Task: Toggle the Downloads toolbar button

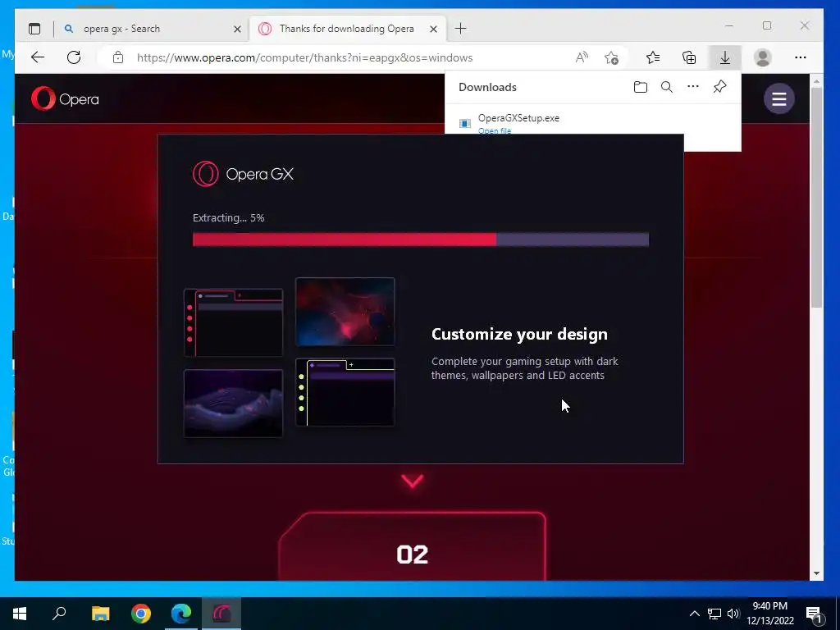Action: (725, 57)
